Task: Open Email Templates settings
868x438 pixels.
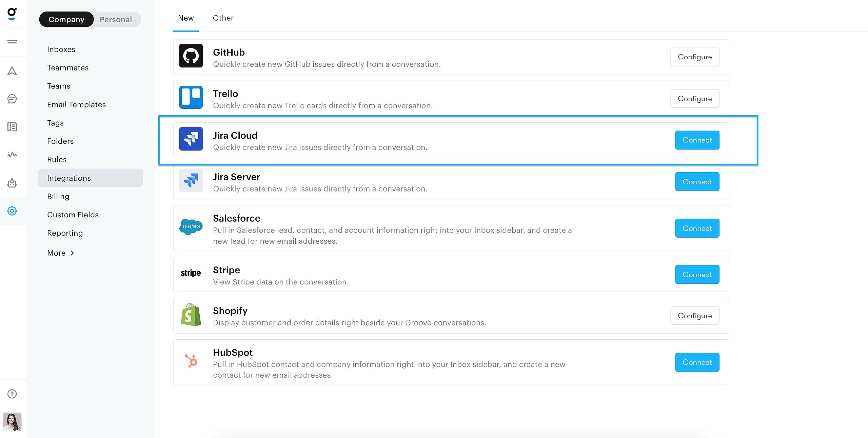Action: click(x=77, y=104)
